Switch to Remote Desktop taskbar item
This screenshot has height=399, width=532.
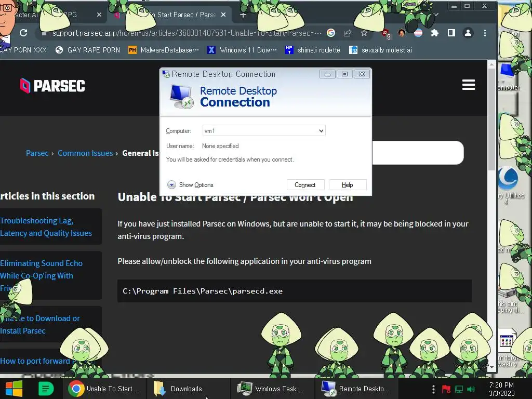pyautogui.click(x=356, y=389)
